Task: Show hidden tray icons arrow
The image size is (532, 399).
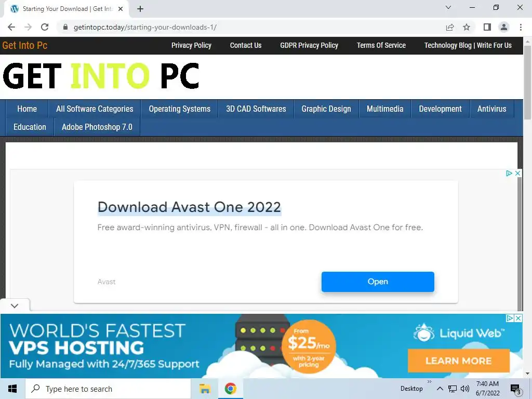Action: pyautogui.click(x=440, y=389)
